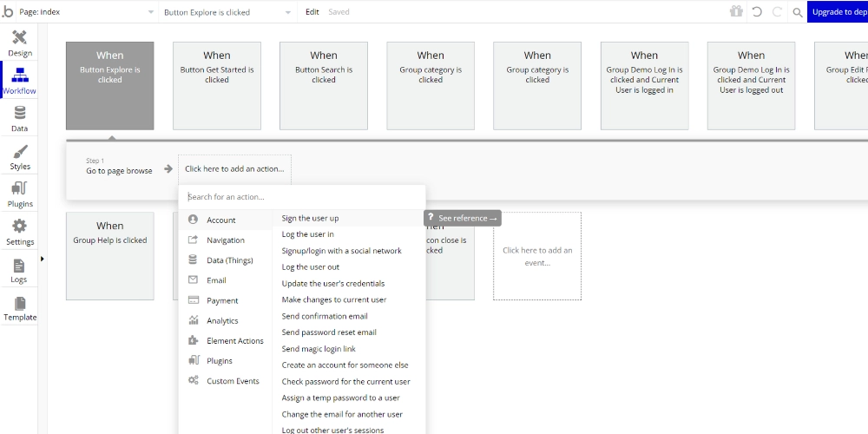
Task: Select Group Help is clicked event
Action: tap(109, 256)
